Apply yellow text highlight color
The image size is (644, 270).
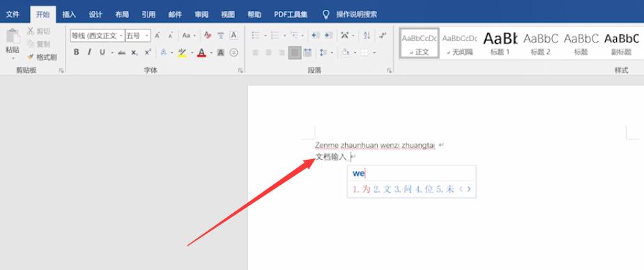[182, 52]
